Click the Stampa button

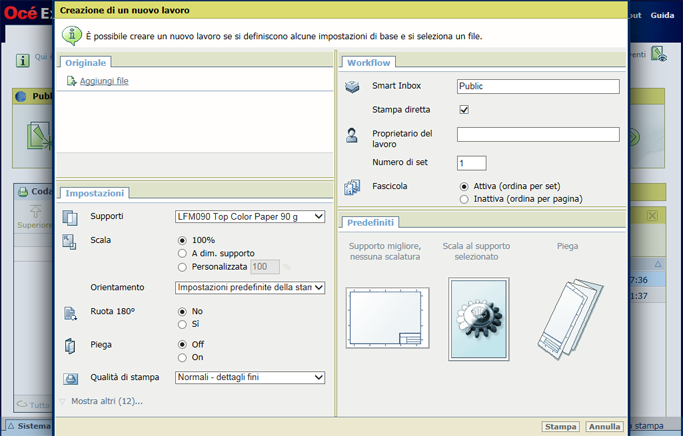[561, 427]
